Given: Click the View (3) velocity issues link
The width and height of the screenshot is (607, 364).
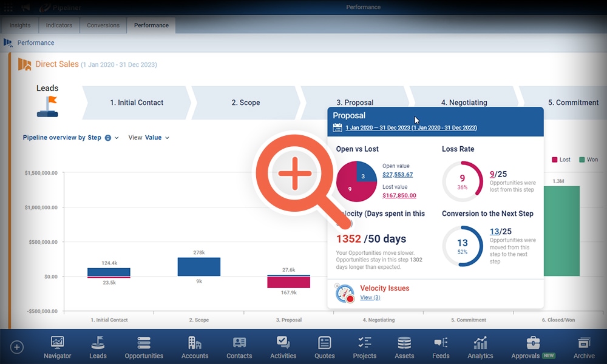Looking at the screenshot, I should point(370,297).
